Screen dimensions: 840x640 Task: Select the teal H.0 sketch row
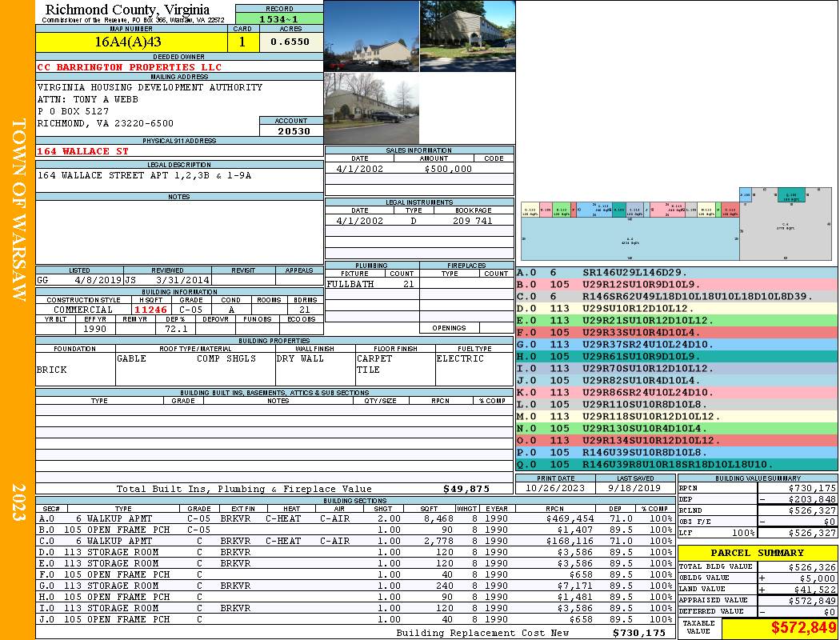click(677, 356)
